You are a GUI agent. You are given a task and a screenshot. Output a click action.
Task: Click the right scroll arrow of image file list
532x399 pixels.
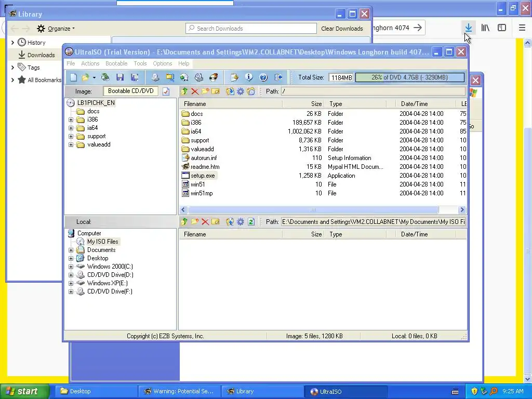point(462,210)
